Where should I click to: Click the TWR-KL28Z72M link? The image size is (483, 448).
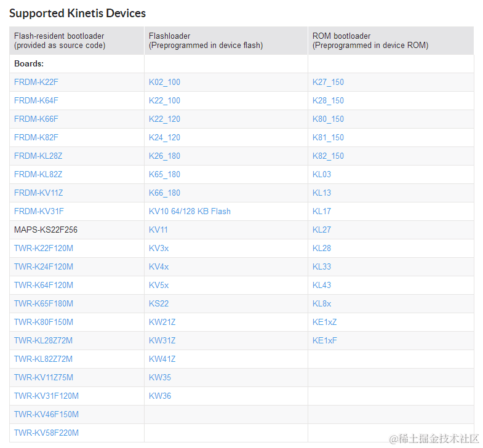(43, 341)
